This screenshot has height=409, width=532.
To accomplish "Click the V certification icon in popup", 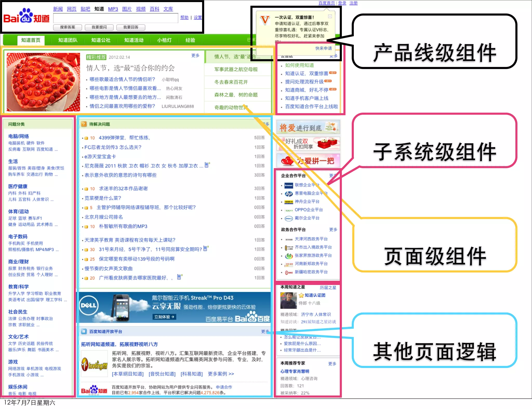I will tap(265, 20).
